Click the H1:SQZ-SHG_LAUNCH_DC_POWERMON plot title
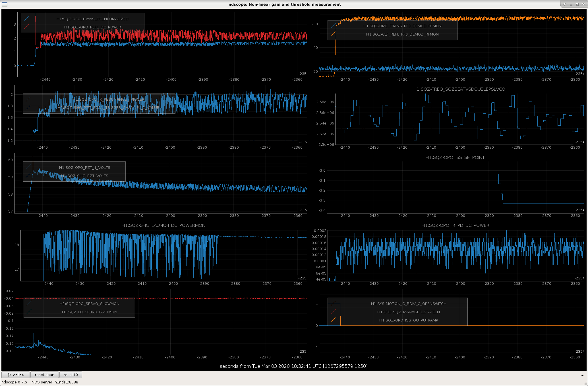The height and width of the screenshot is (386, 588). 163,225
